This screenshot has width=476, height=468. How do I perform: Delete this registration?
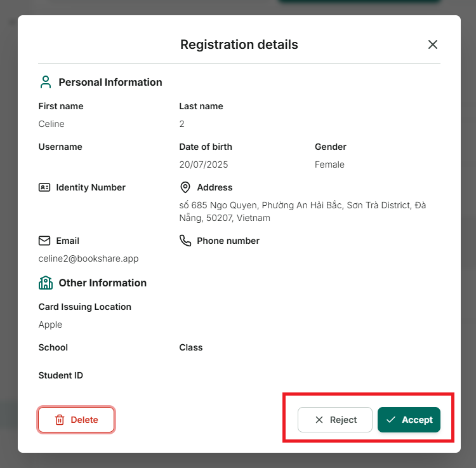tap(76, 420)
